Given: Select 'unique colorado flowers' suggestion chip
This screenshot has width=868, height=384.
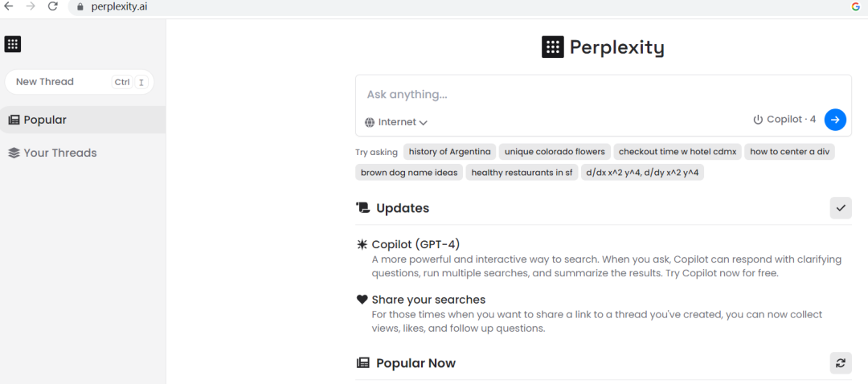Looking at the screenshot, I should 555,152.
